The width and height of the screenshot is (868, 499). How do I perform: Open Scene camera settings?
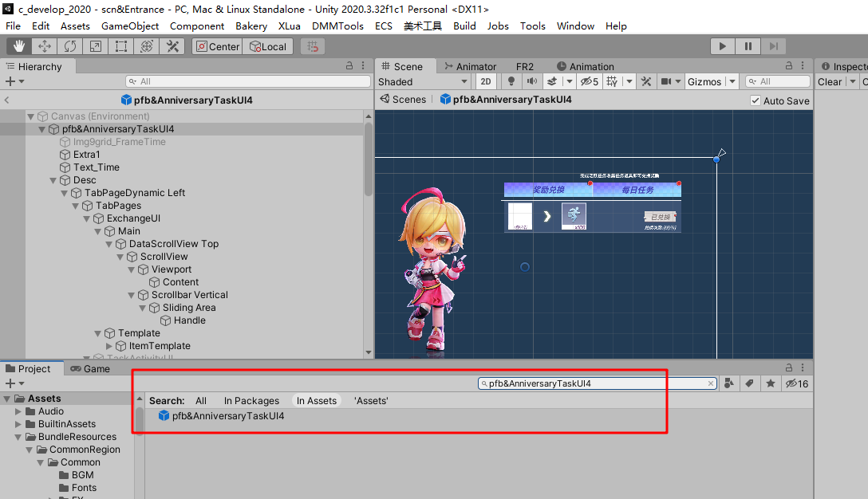670,82
